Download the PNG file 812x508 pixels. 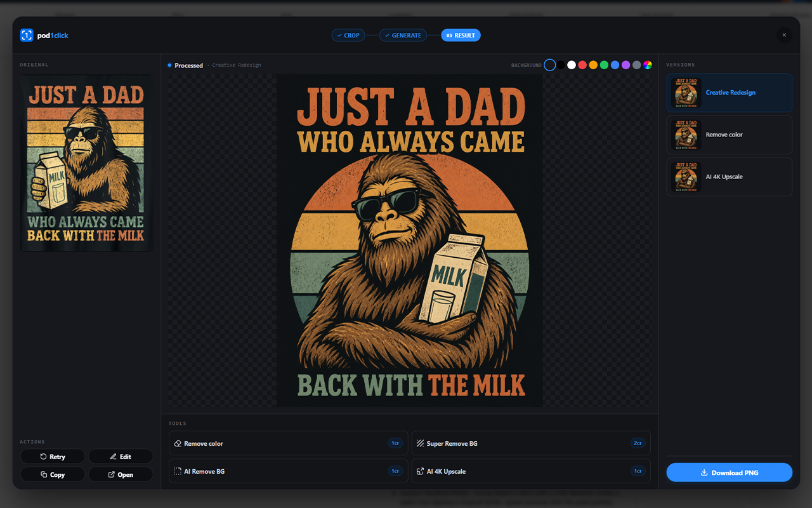click(x=730, y=472)
